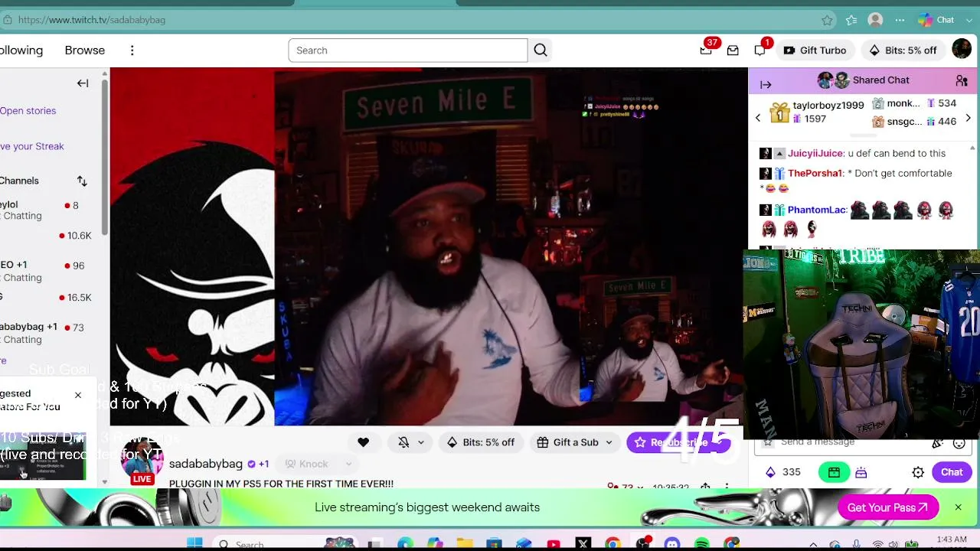Open the green channel points rewards icon

pyautogui.click(x=834, y=473)
